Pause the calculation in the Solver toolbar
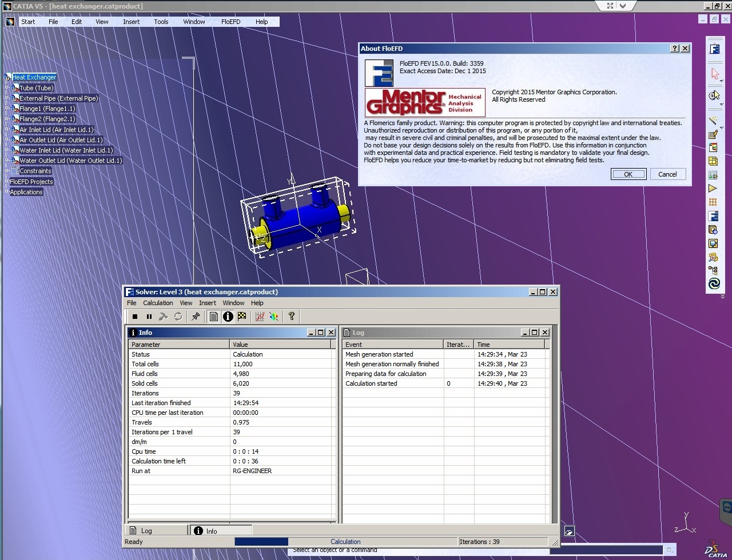Image resolution: width=732 pixels, height=560 pixels. 149,317
